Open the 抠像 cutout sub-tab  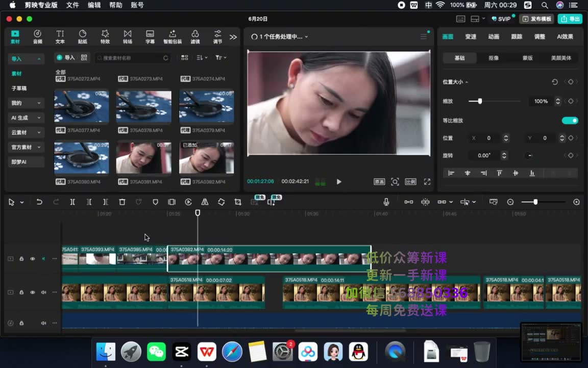[494, 58]
